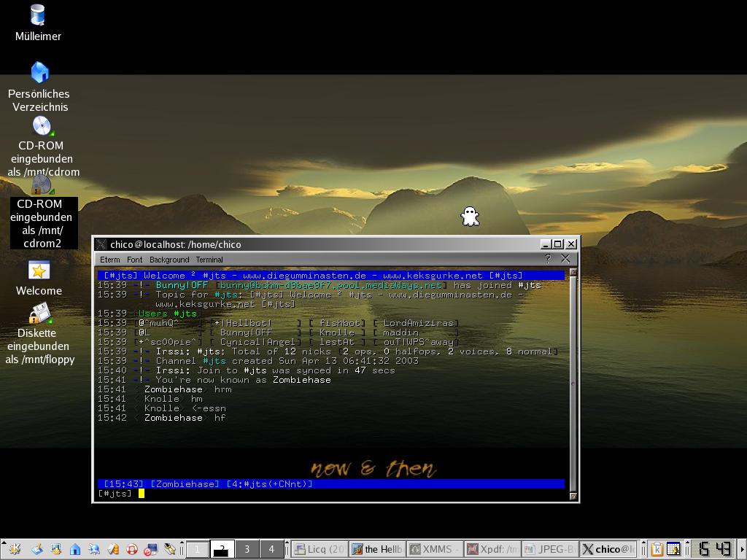This screenshot has height=560, width=747.
Task: Click the home folder icon in panel
Action: (74, 549)
